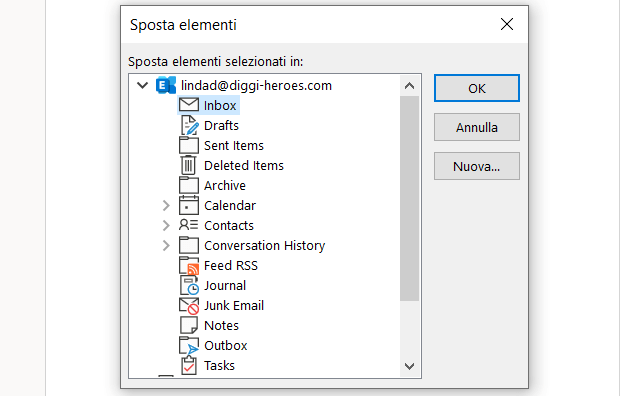Click the Feed RSS folder icon
Screen dimensions: 639x396
pyautogui.click(x=189, y=265)
